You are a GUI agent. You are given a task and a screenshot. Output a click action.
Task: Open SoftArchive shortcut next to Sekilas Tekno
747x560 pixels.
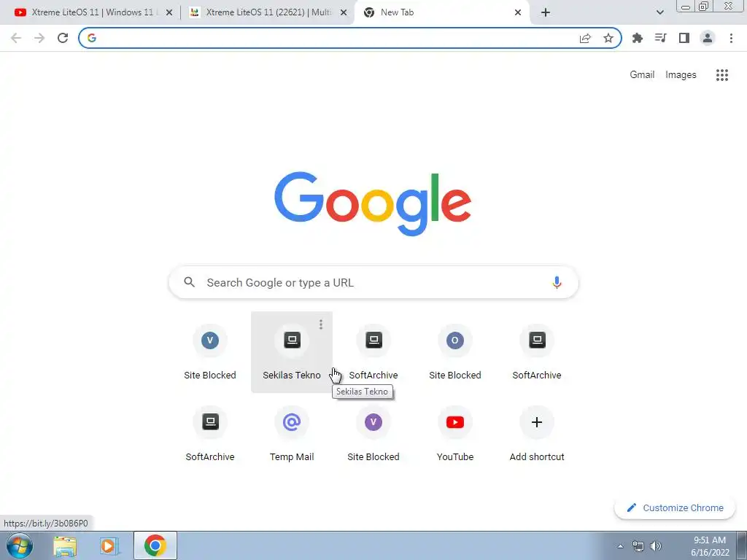click(373, 352)
